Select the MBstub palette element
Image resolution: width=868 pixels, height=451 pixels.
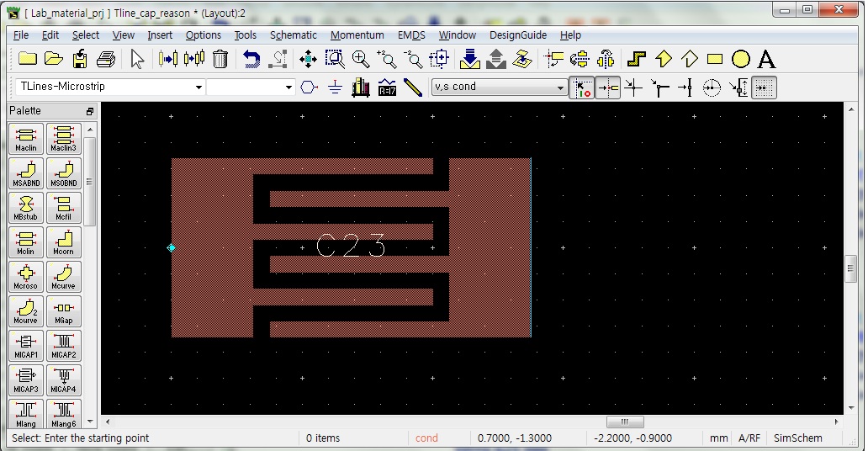pos(26,209)
